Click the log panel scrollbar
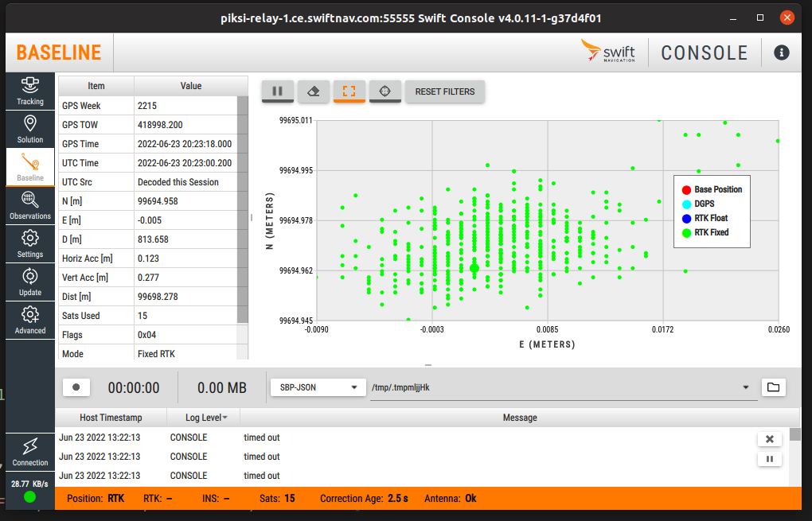Viewport: 812px width, 521px height. [x=795, y=434]
